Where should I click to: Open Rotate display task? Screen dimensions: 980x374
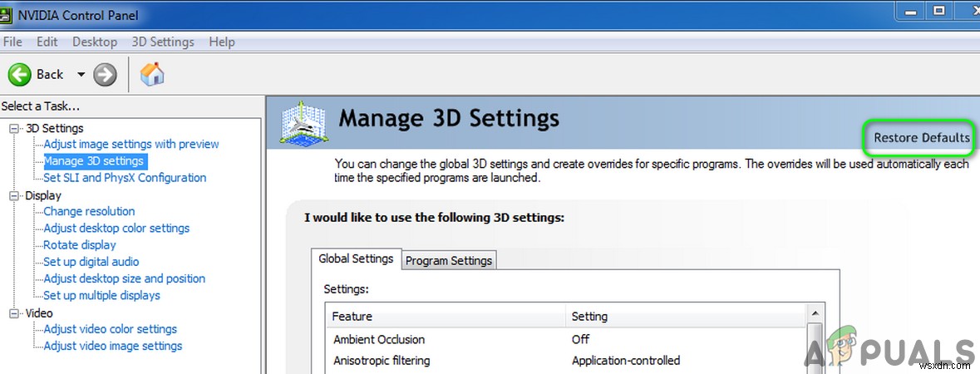pyautogui.click(x=80, y=245)
